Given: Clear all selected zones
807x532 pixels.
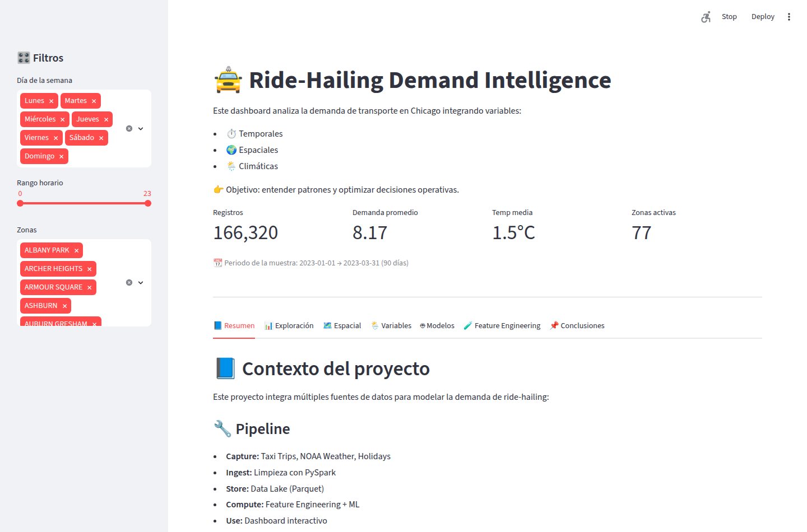Looking at the screenshot, I should pos(129,283).
